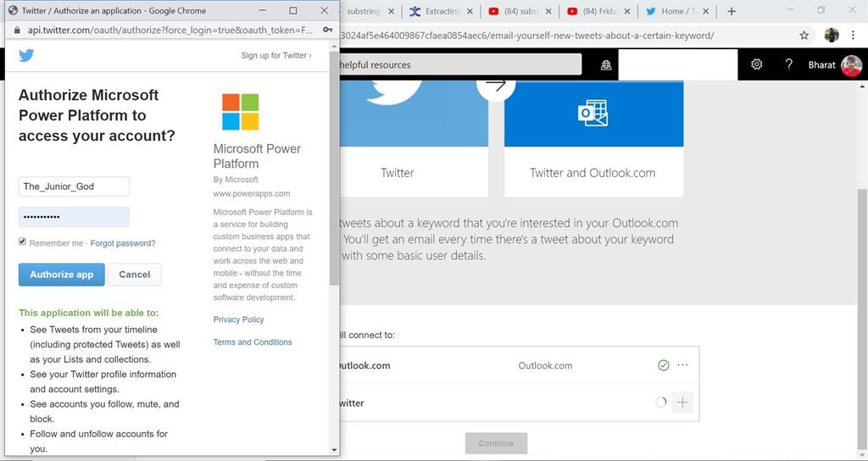Open Chrome profile avatar in main window

click(832, 36)
